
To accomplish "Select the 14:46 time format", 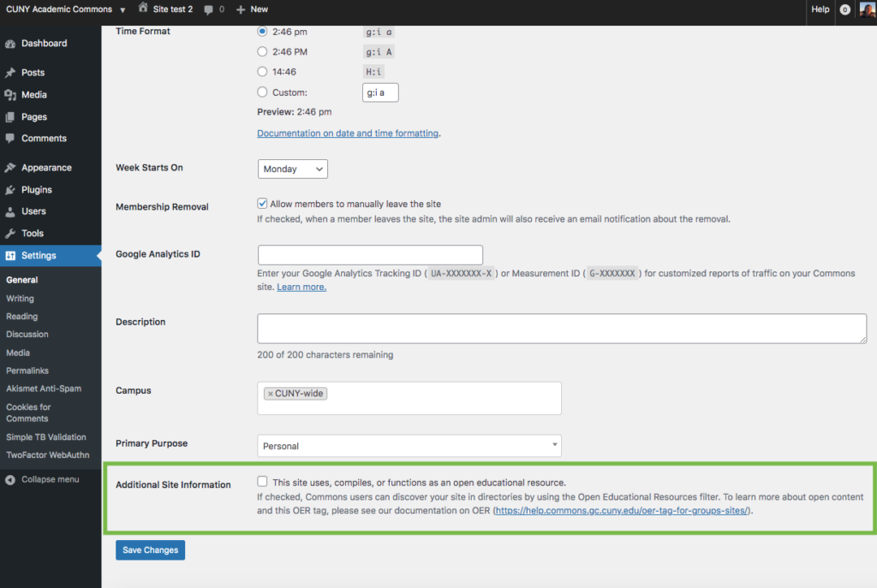I will pos(262,72).
